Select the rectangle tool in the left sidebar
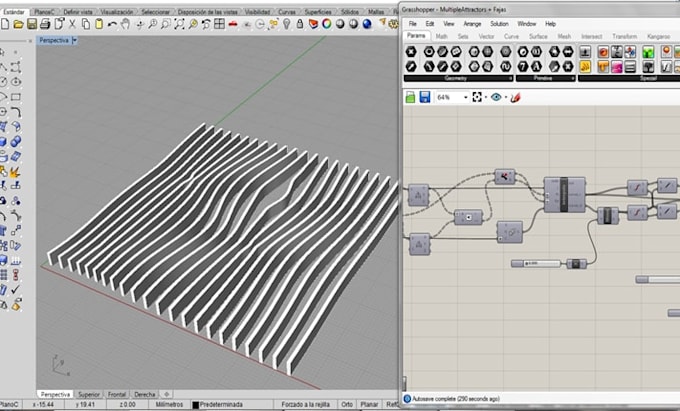Viewport: 680px width, 411px height. pyautogui.click(x=16, y=97)
